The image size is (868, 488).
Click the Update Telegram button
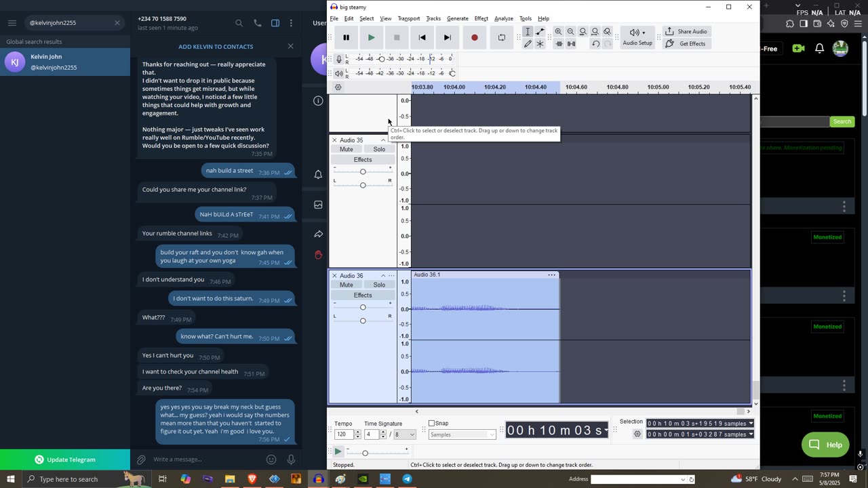tap(65, 460)
